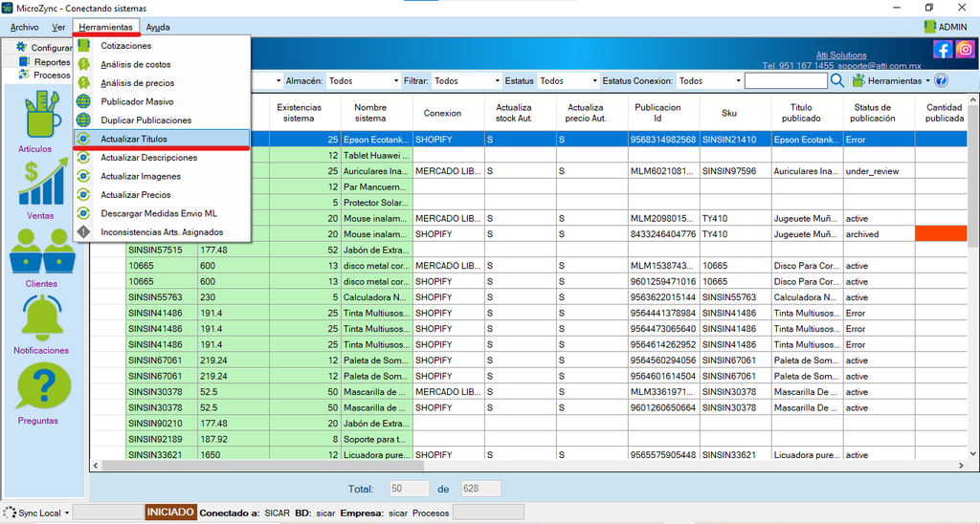Click the vertical scrollbar down arrow
This screenshot has height=524, width=980.
[x=972, y=453]
